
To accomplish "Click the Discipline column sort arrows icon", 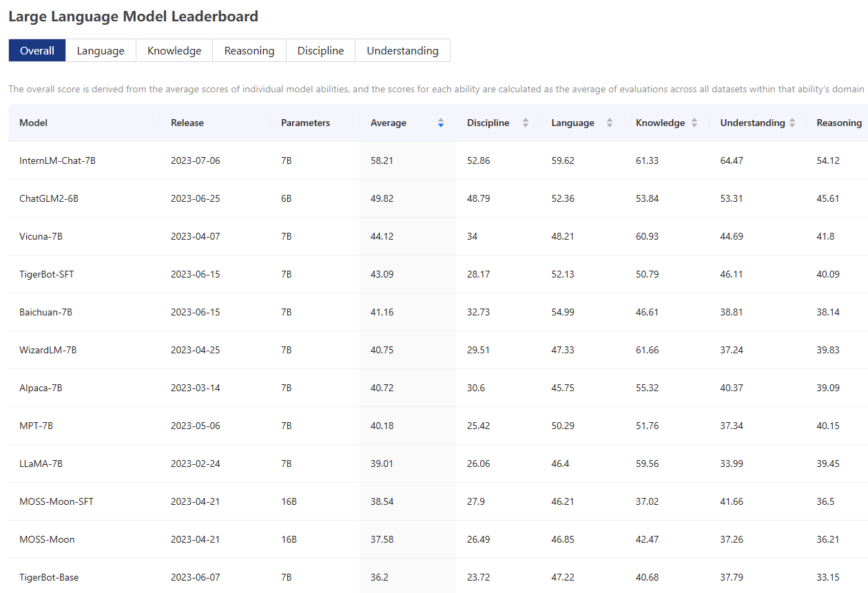I will click(x=526, y=123).
